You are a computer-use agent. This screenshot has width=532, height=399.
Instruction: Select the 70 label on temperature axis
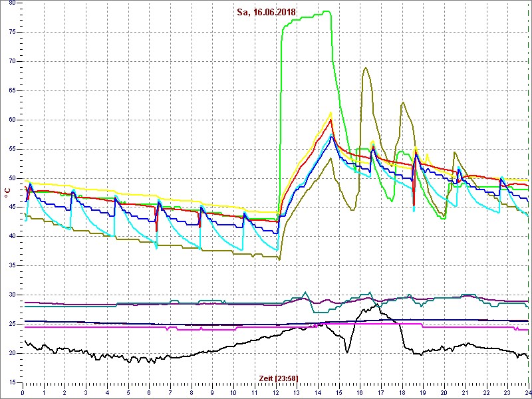[11, 61]
